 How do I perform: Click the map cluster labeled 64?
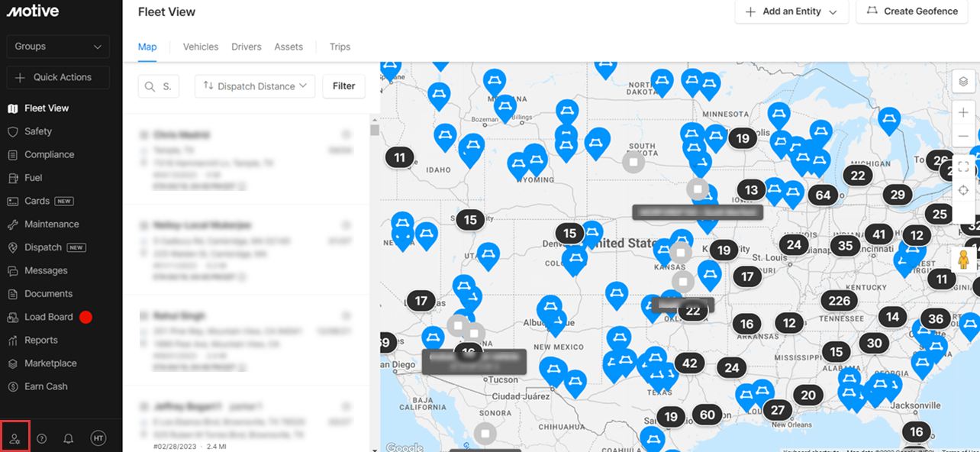(x=823, y=195)
